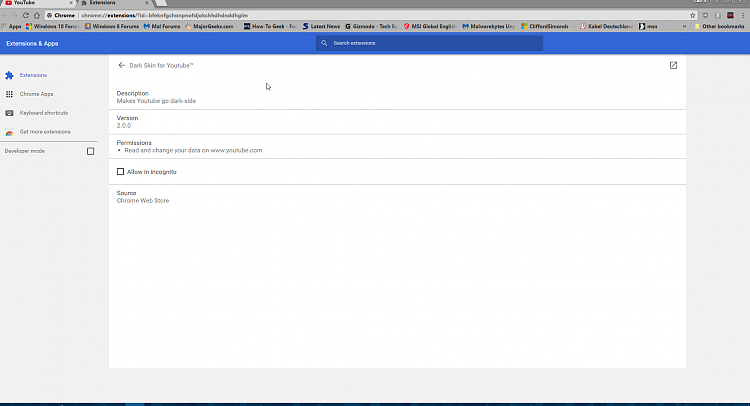Go to the browser home page
The image size is (750, 406).
[37, 15]
